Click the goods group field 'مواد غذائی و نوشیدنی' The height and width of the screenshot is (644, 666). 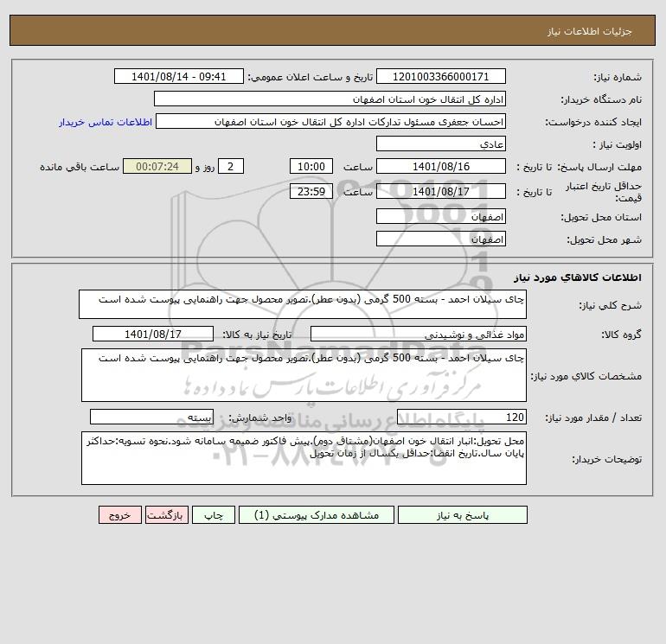coord(419,334)
